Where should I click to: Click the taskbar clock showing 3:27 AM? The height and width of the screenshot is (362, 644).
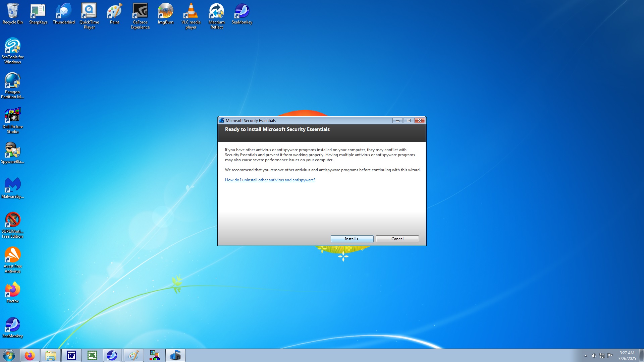(627, 356)
